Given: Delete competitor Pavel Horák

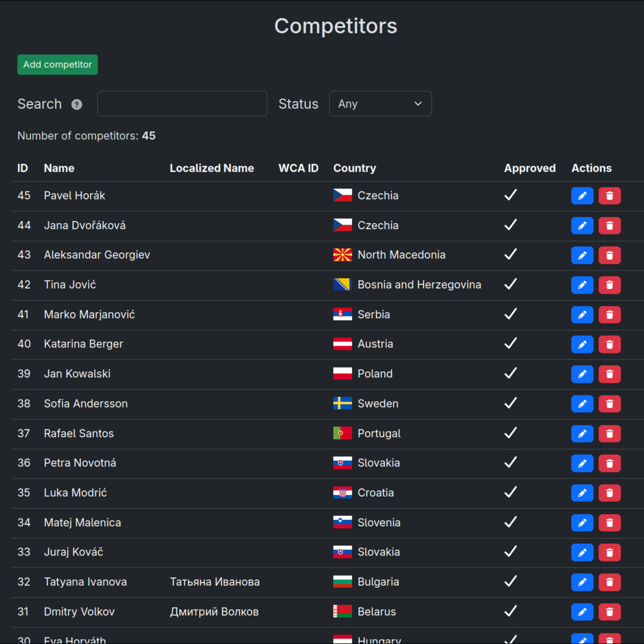Looking at the screenshot, I should (x=609, y=196).
